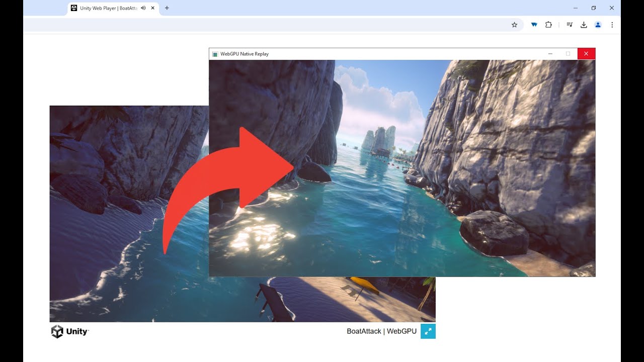The image size is (644, 362).
Task: Select the Unity Web Player BoatAttack tab
Action: (x=113, y=8)
